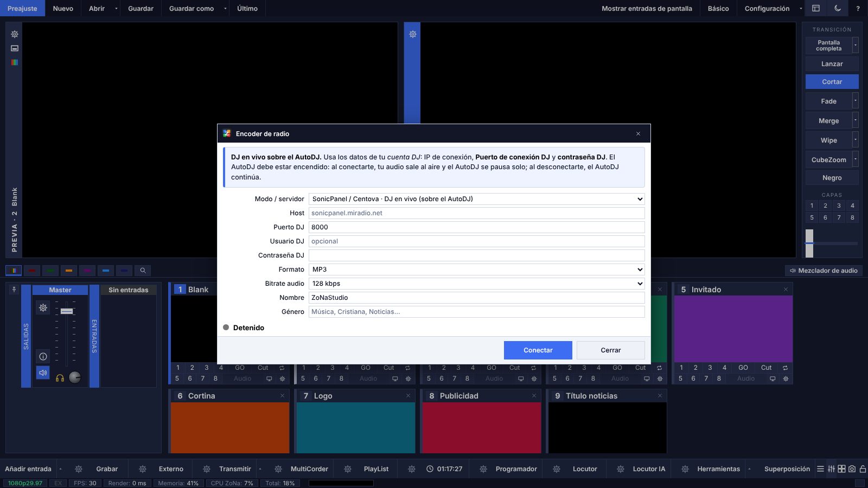
Task: Click the Master headphones monitor icon
Action: tap(60, 377)
